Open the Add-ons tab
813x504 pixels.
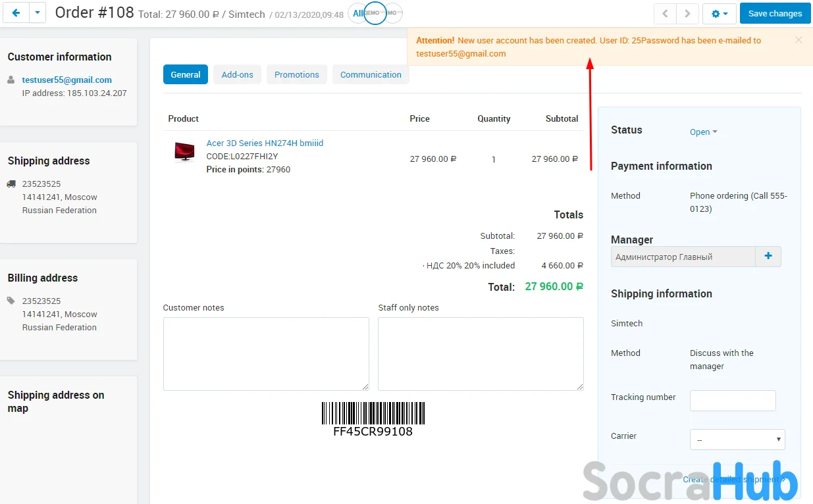pyautogui.click(x=238, y=74)
